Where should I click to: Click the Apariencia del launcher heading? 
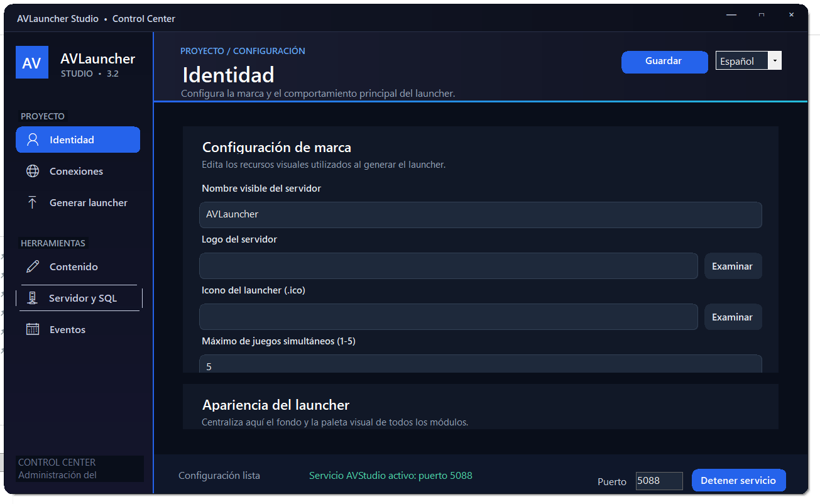click(x=276, y=405)
